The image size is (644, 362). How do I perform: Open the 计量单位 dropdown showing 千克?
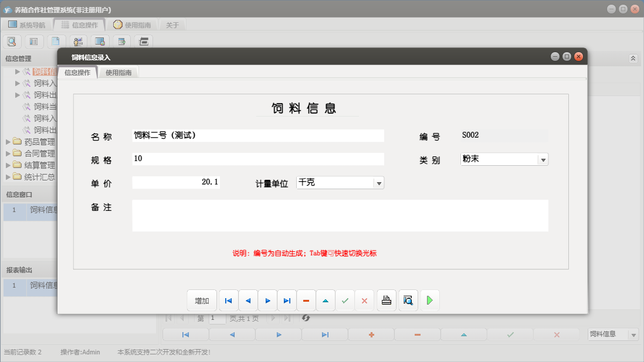click(x=380, y=182)
